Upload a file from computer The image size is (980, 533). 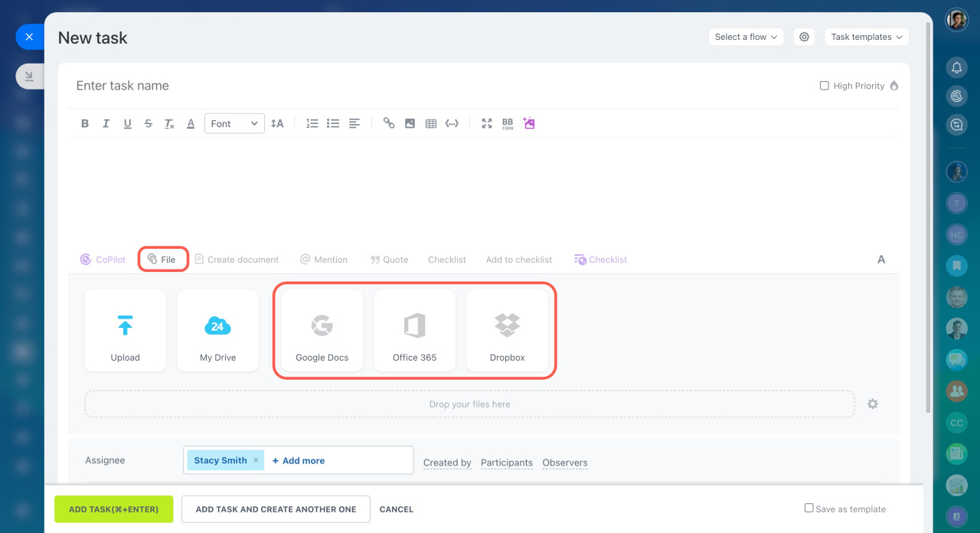(126, 331)
